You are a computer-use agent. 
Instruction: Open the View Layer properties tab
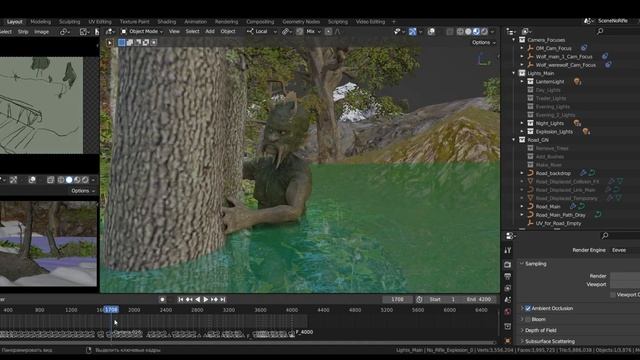(508, 288)
